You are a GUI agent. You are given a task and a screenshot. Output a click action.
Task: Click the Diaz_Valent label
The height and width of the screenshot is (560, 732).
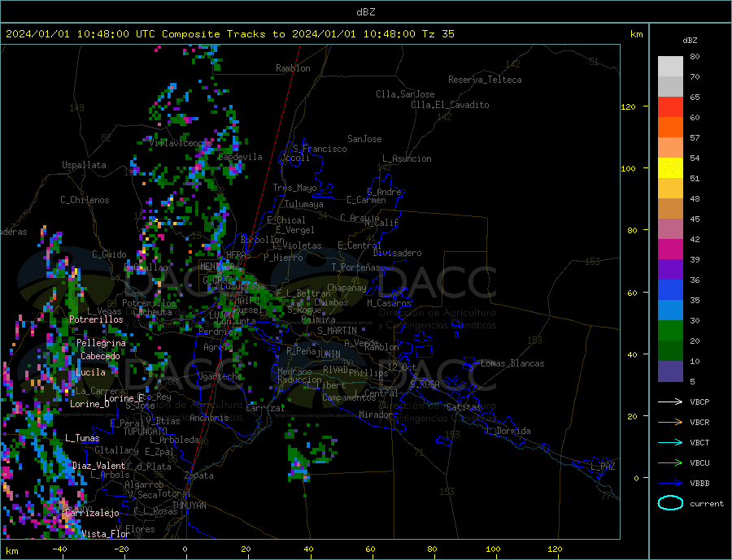tap(98, 466)
